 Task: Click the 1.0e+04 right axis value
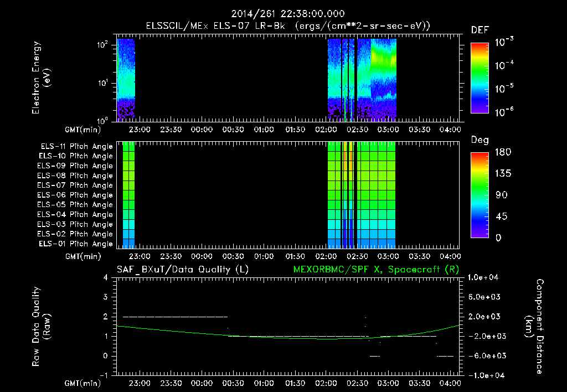483,277
